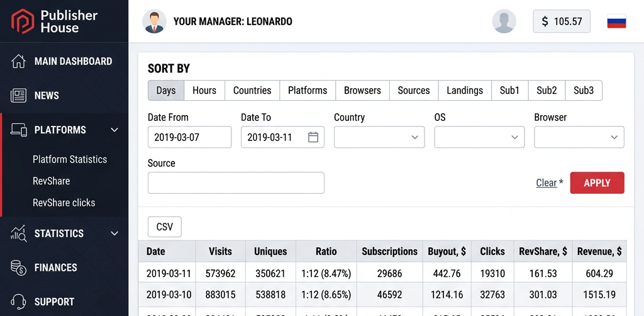Image resolution: width=644 pixels, height=316 pixels.
Task: Open RevShare clicks submenu item
Action: tap(64, 203)
